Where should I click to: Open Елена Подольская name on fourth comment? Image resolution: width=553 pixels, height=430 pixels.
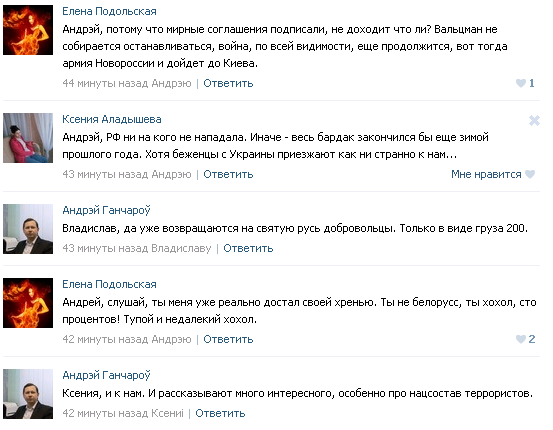pos(109,284)
